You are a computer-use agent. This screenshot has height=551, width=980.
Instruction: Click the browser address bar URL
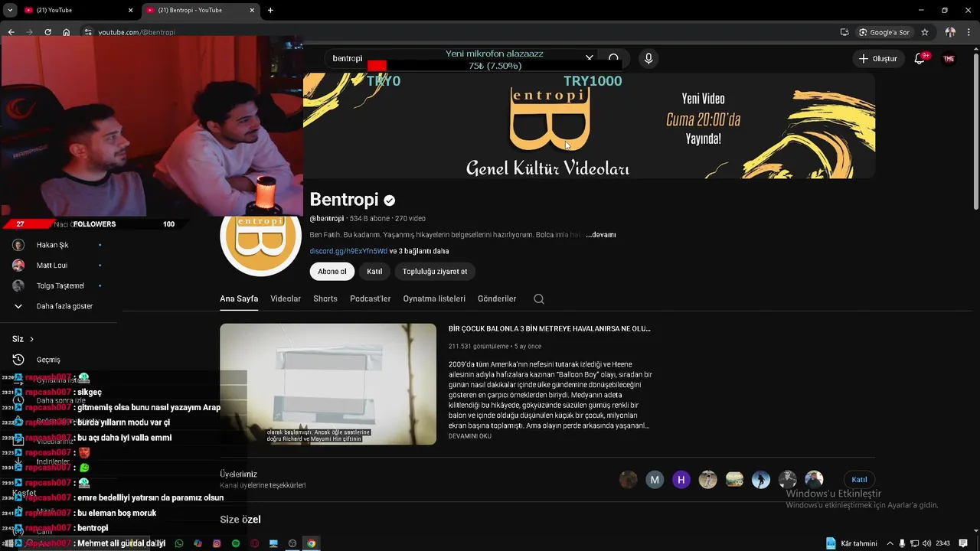[x=136, y=32]
